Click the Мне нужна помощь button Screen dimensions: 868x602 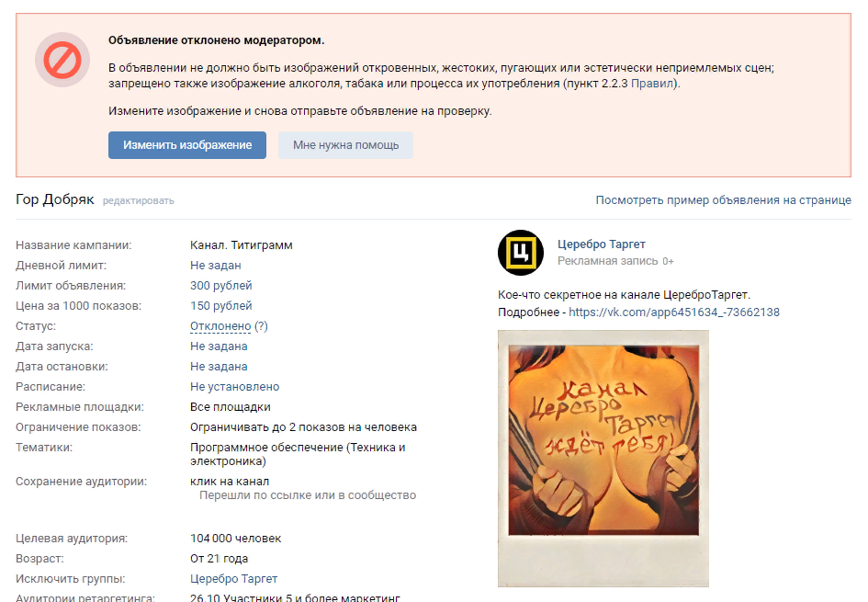pos(346,145)
